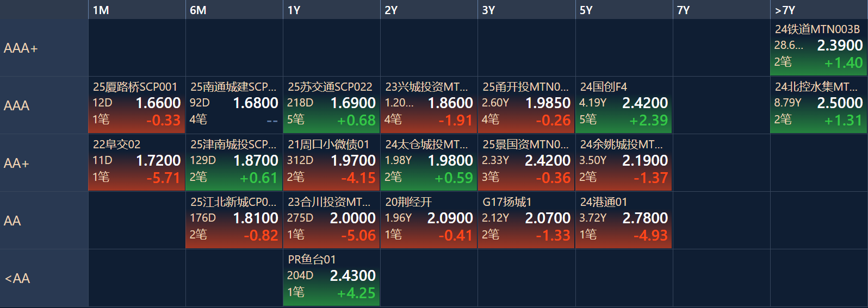Click the 1M maturity column header

101,10
